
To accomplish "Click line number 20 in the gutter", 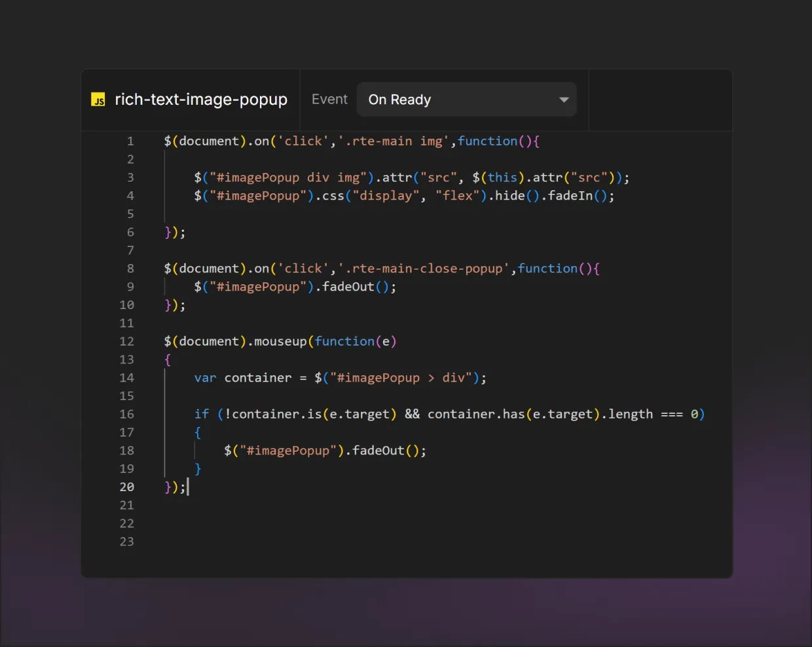I will [x=126, y=487].
